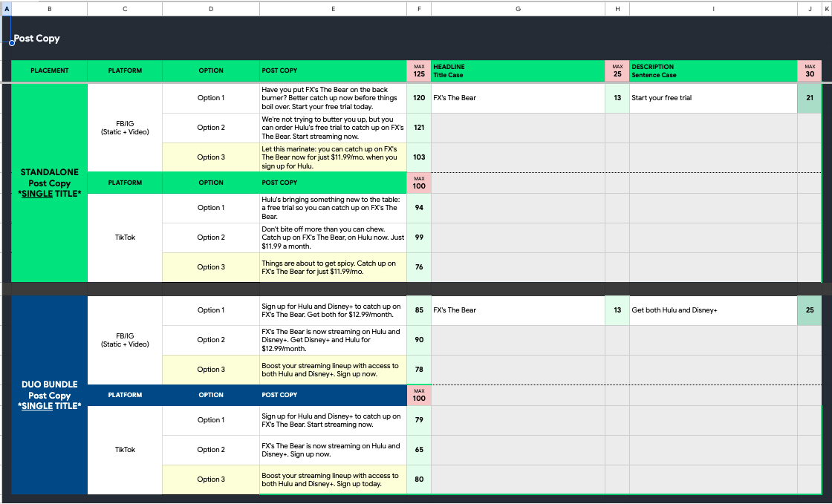Select column G header
This screenshot has height=504, width=832.
click(x=518, y=8)
